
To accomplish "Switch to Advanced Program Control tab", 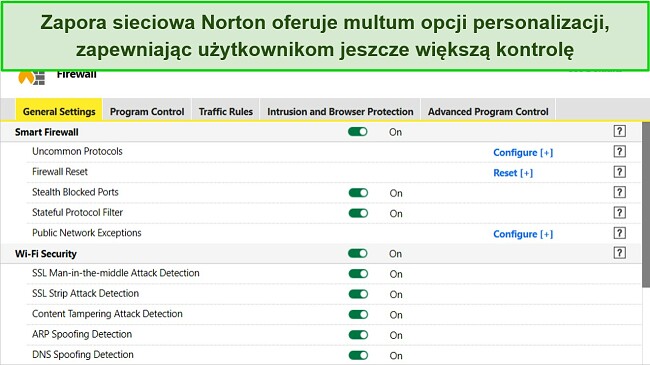I will tap(488, 110).
